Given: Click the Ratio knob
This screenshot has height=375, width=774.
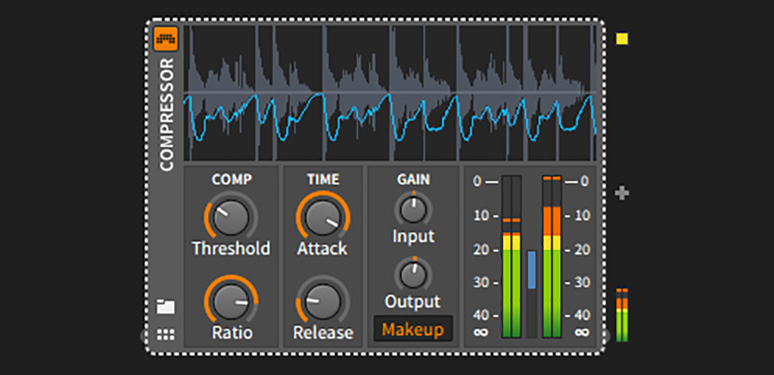Looking at the screenshot, I should [x=231, y=301].
